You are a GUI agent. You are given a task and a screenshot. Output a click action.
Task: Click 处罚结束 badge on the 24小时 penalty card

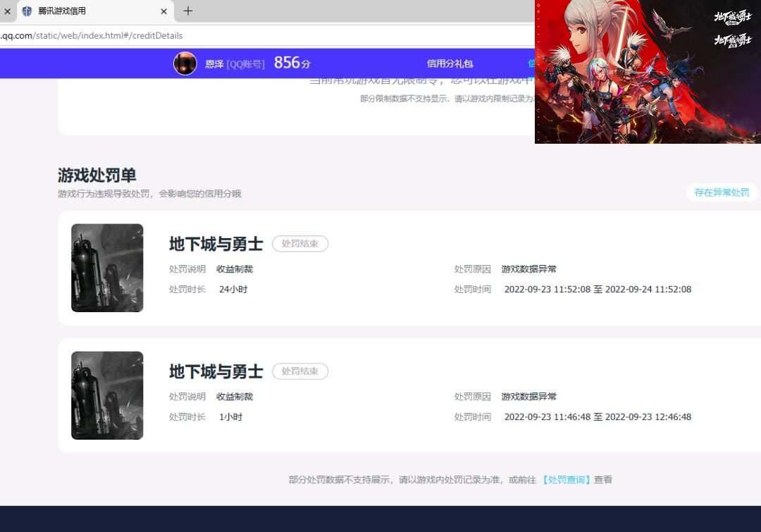(300, 244)
